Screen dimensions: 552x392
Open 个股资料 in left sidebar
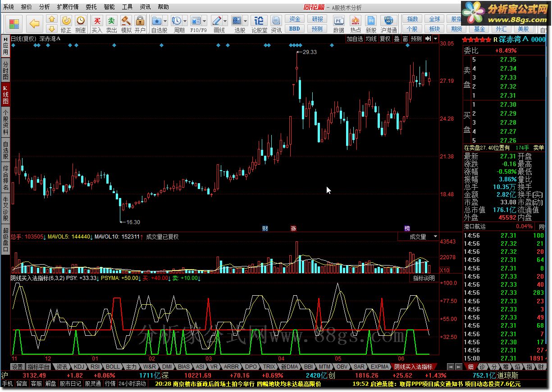pos(5,122)
